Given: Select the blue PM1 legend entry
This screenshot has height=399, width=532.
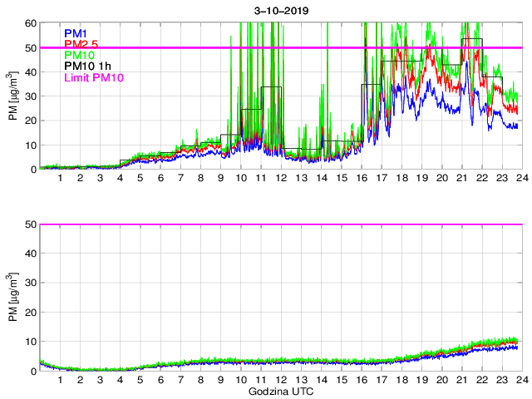Looking at the screenshot, I should (76, 33).
